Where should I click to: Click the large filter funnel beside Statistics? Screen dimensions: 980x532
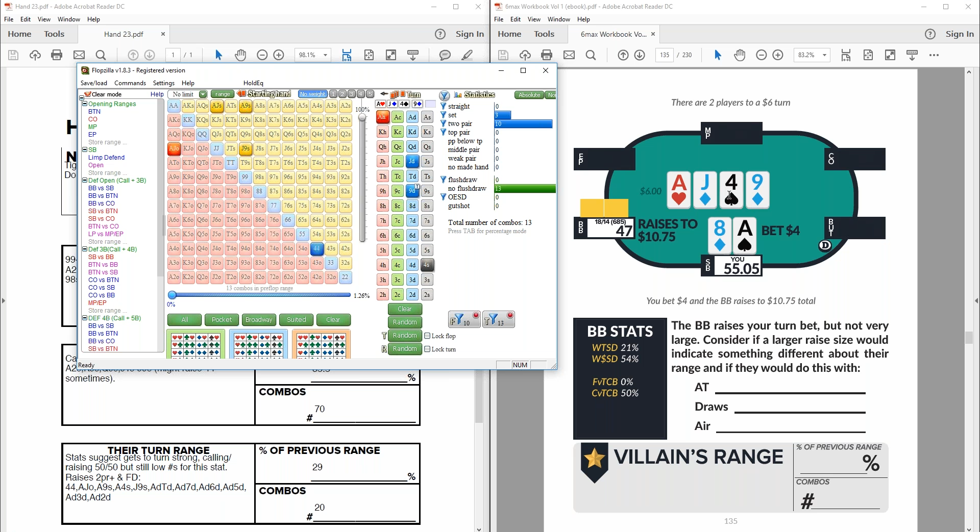pos(445,95)
